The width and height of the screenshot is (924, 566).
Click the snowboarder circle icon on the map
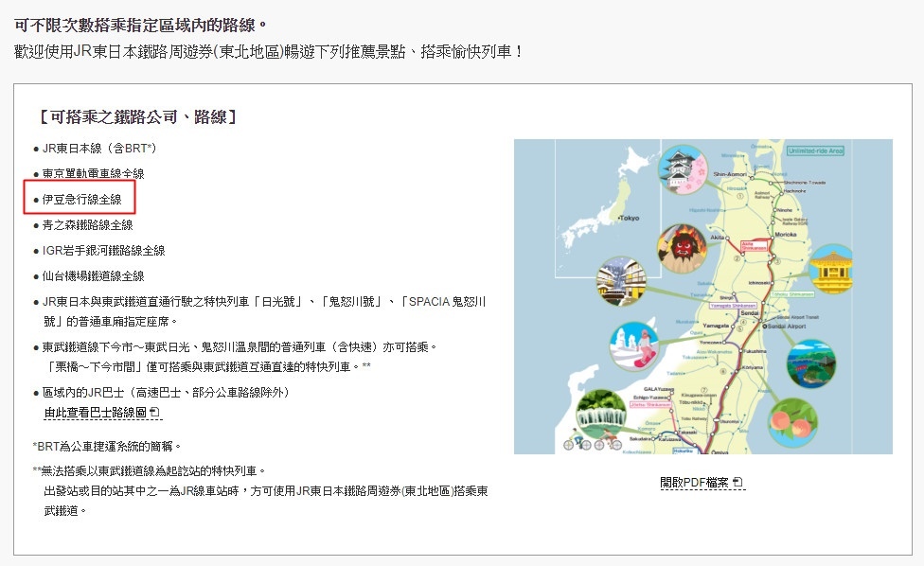634,346
